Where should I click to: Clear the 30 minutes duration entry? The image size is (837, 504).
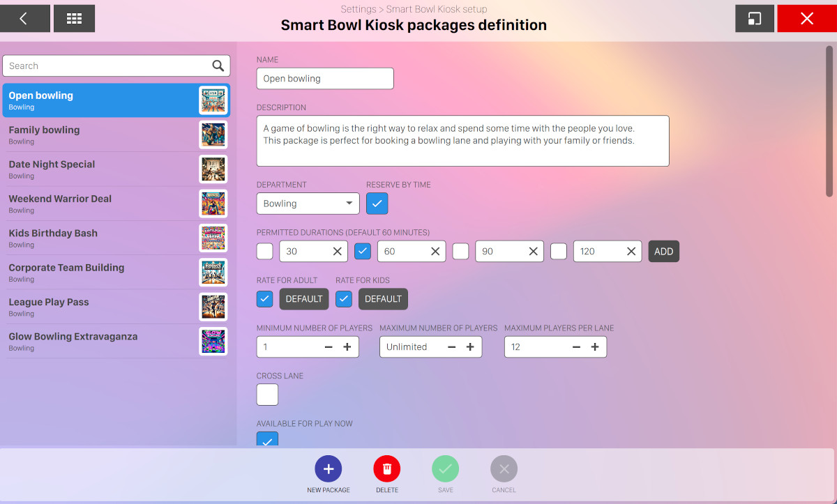click(337, 252)
